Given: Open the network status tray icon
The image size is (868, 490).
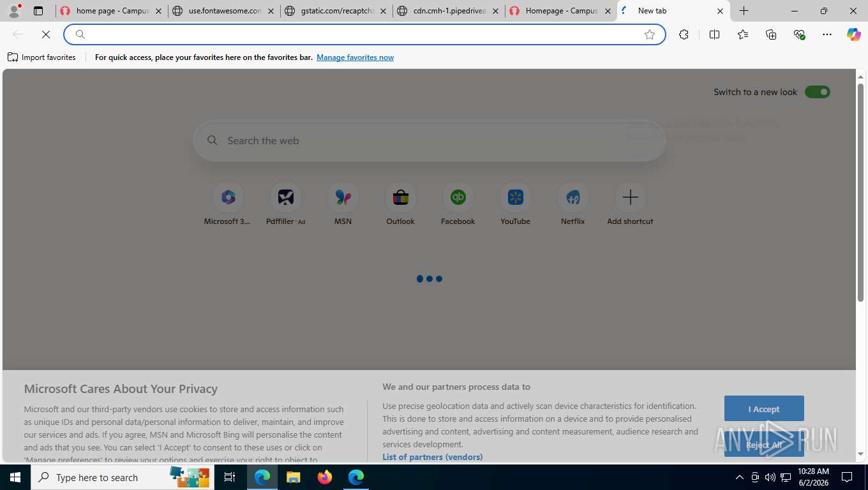Looking at the screenshot, I should click(x=786, y=477).
